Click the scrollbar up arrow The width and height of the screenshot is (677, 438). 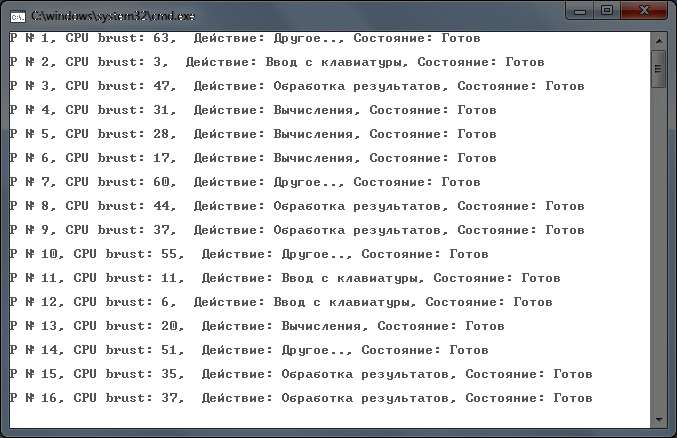(x=658, y=39)
